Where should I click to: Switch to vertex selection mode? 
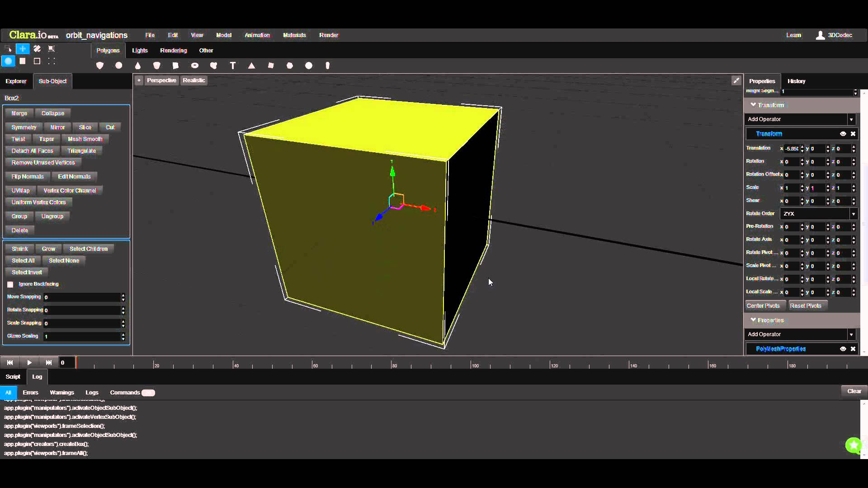pyautogui.click(x=52, y=61)
